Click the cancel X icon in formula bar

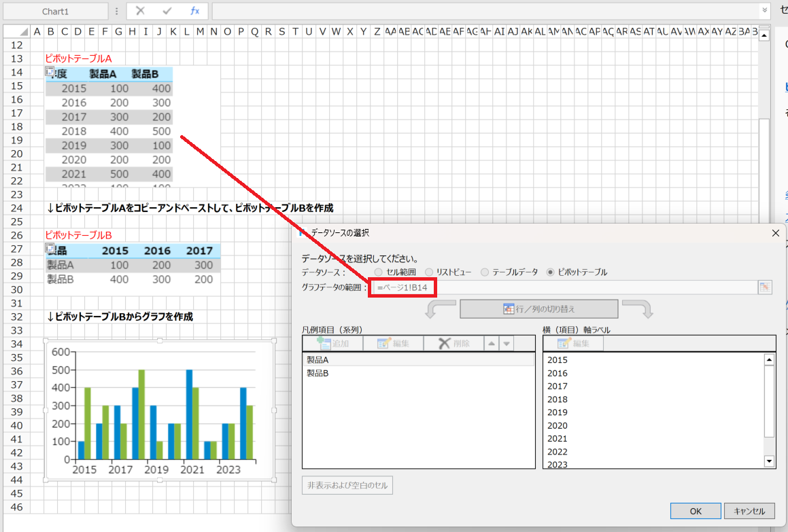point(140,11)
